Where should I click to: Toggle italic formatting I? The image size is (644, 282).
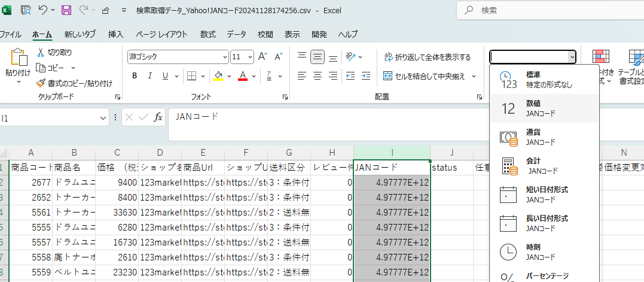point(150,76)
